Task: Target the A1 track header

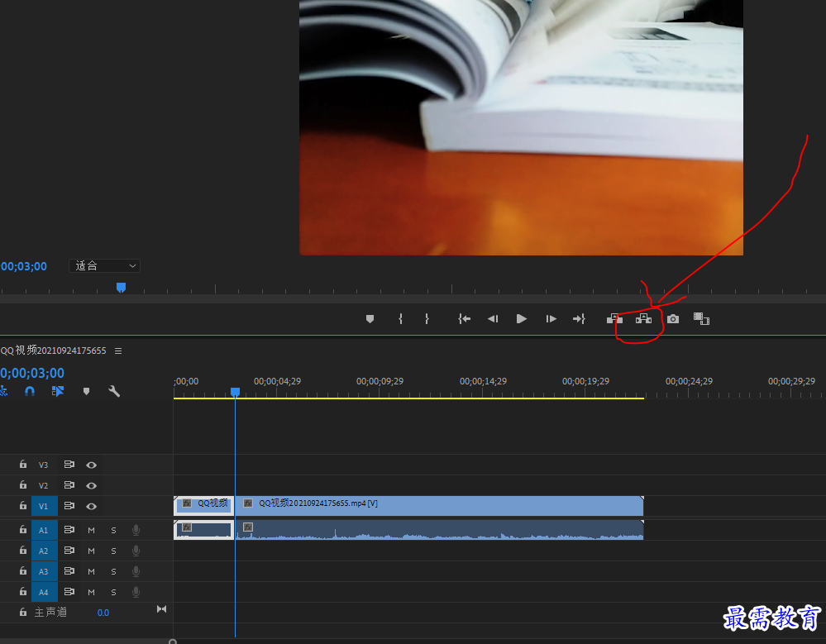Action: tap(45, 530)
